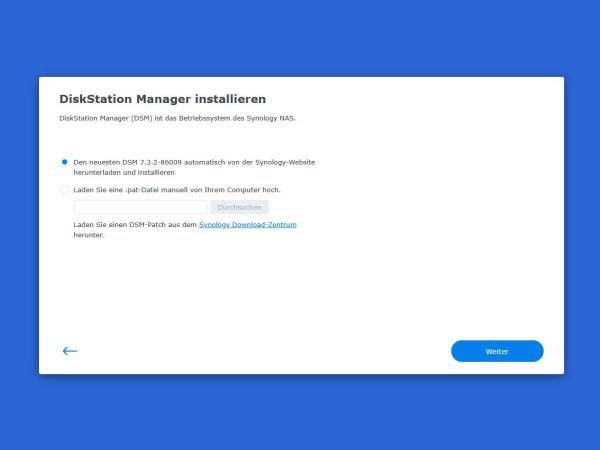Click the Weiter button to continue
Viewport: 600px width, 450px height.
point(497,351)
